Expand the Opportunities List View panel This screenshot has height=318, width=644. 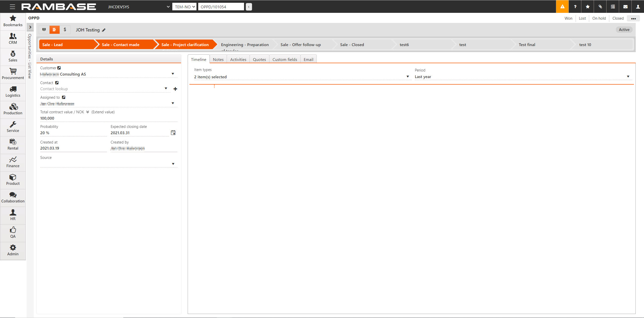[30, 27]
